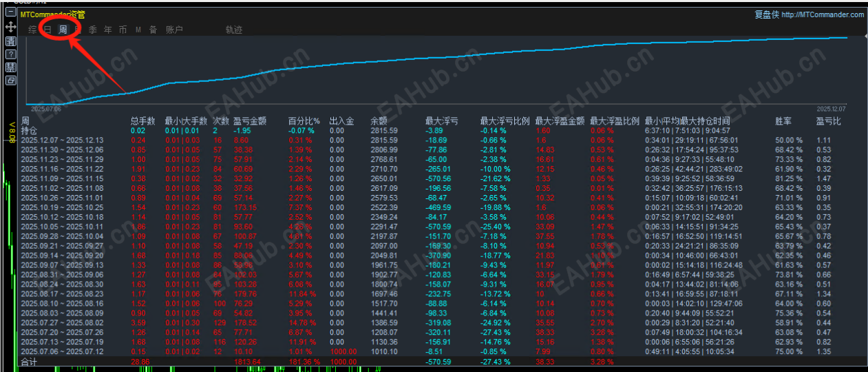Viewport: 868px width, 372px height.
Task: Click profit value 173.15
Action: coord(246,207)
